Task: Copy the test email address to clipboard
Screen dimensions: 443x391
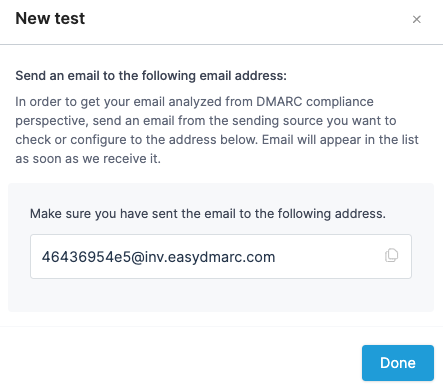Action: pos(391,255)
